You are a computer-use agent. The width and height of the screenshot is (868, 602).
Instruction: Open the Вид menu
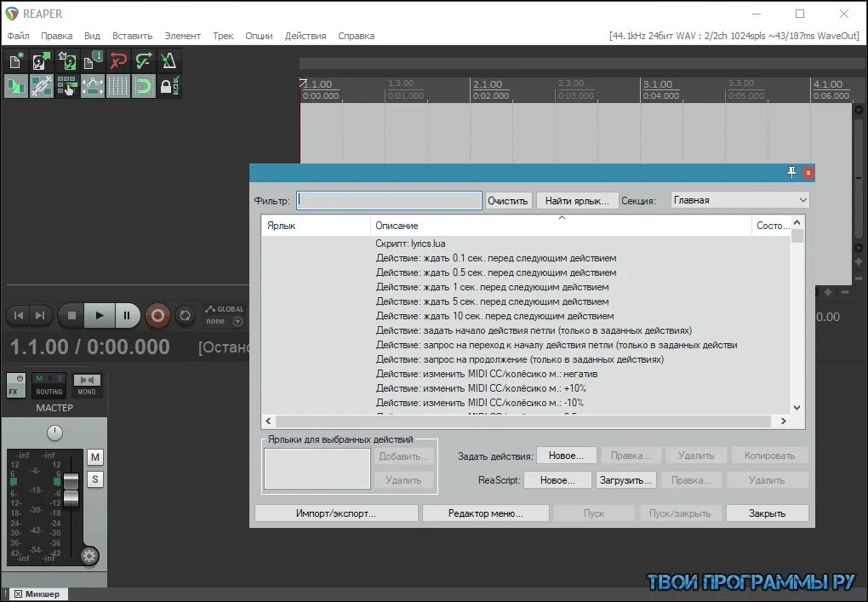[92, 36]
